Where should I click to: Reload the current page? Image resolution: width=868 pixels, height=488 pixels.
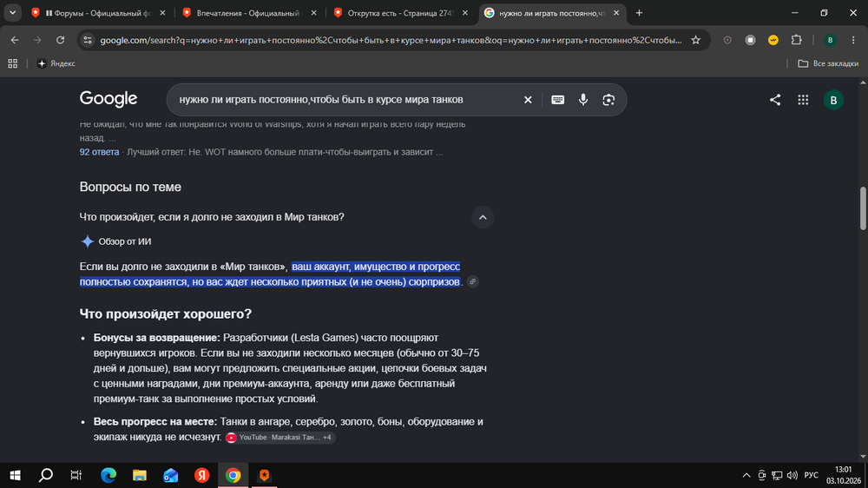[61, 40]
